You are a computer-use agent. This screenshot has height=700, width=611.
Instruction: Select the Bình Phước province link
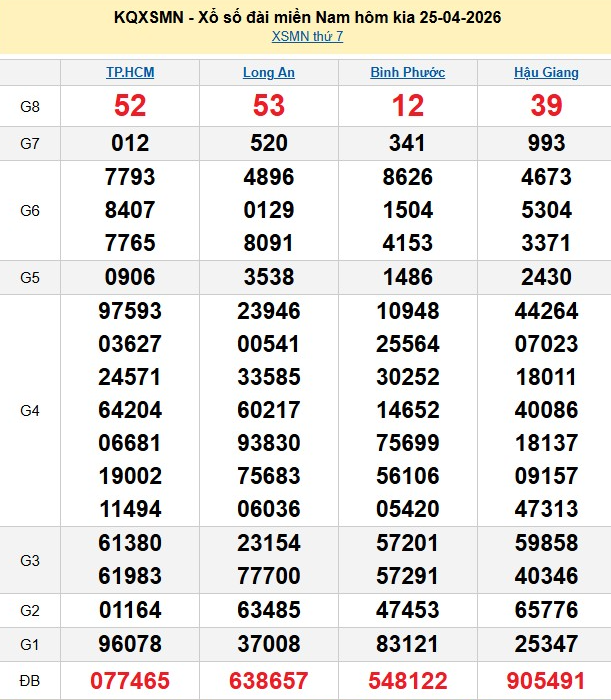pyautogui.click(x=407, y=73)
